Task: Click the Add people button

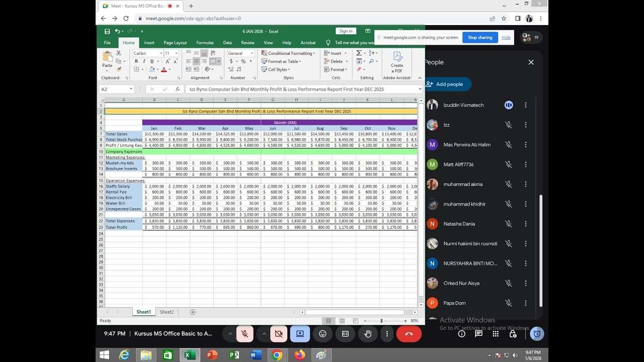Action: [x=448, y=84]
